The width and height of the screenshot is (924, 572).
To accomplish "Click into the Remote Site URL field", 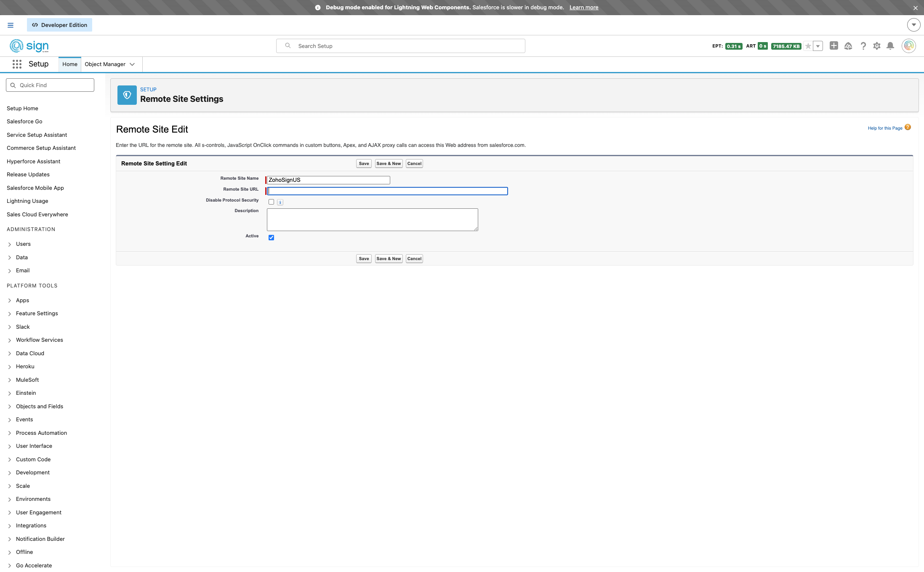I will [x=387, y=191].
